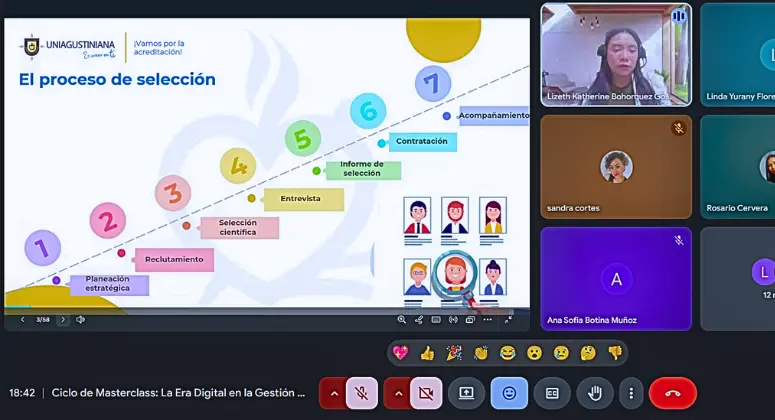Expand camera video settings arrow

397,393
